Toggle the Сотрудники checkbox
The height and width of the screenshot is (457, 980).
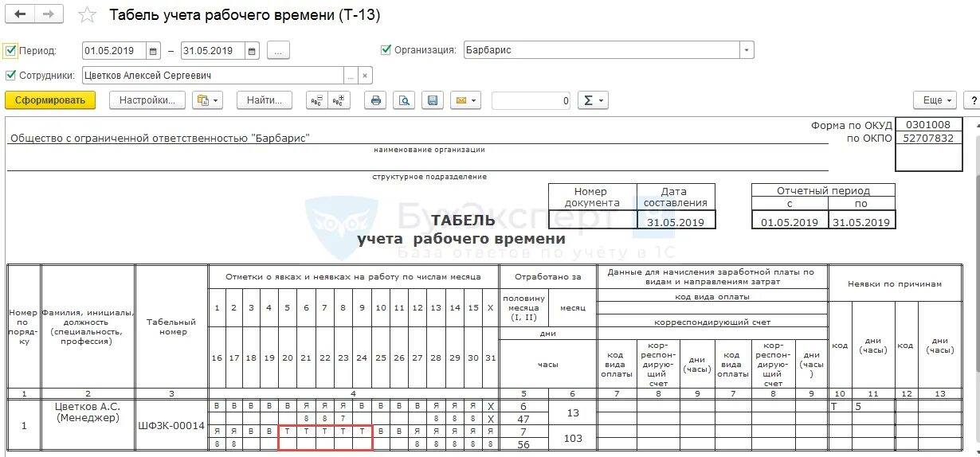click(10, 76)
